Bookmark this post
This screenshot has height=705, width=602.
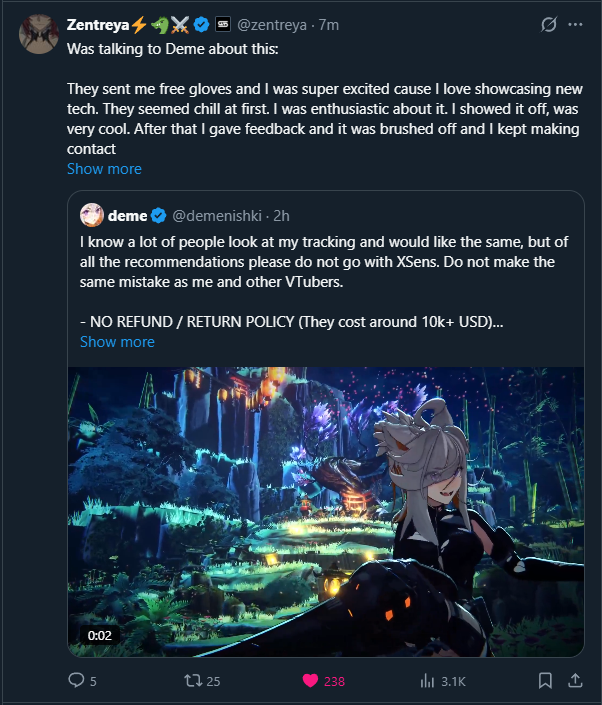[545, 681]
